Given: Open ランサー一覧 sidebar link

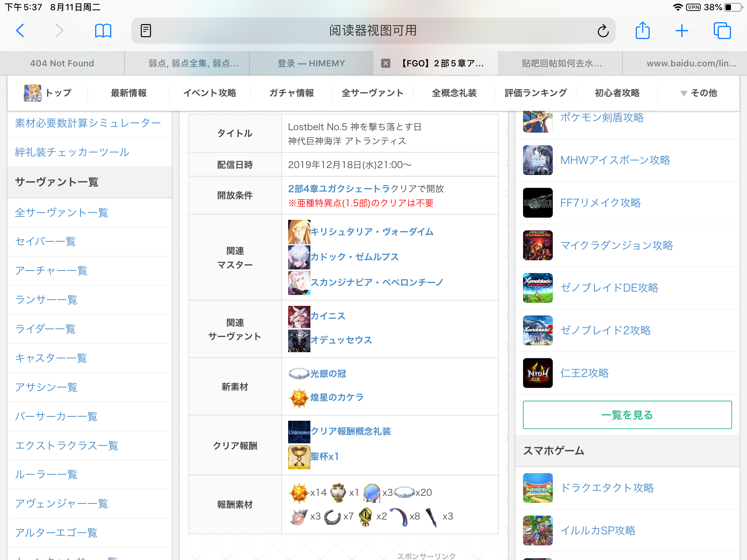Looking at the screenshot, I should (x=46, y=300).
